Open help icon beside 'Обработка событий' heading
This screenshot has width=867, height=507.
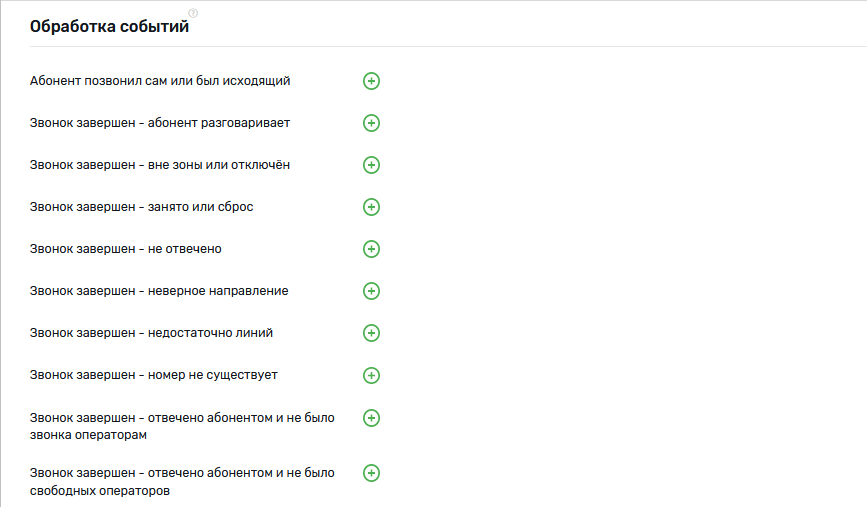(x=193, y=13)
